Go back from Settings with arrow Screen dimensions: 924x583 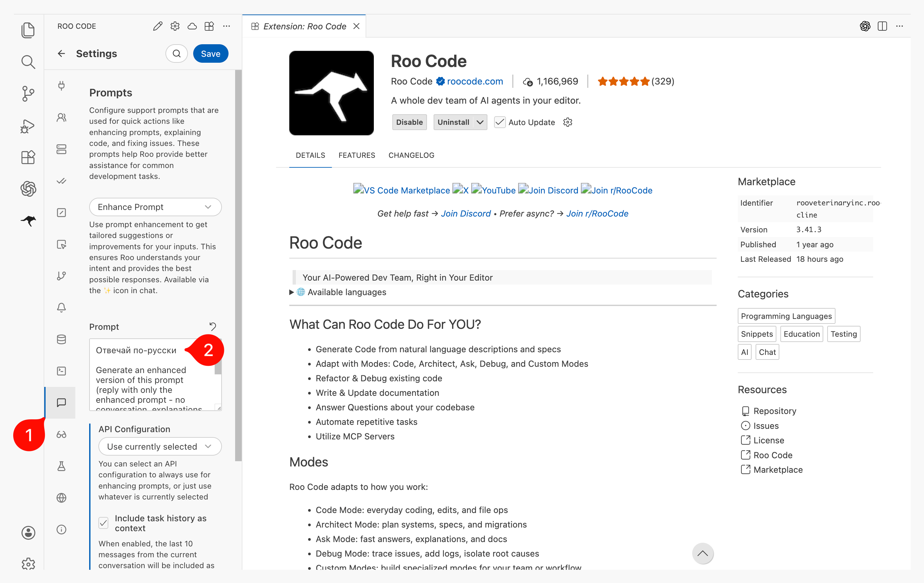coord(61,54)
